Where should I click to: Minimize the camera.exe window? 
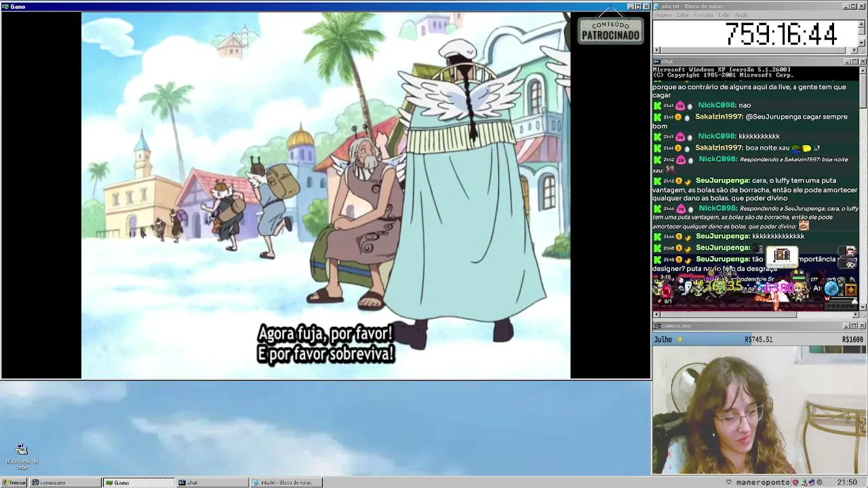(x=846, y=326)
